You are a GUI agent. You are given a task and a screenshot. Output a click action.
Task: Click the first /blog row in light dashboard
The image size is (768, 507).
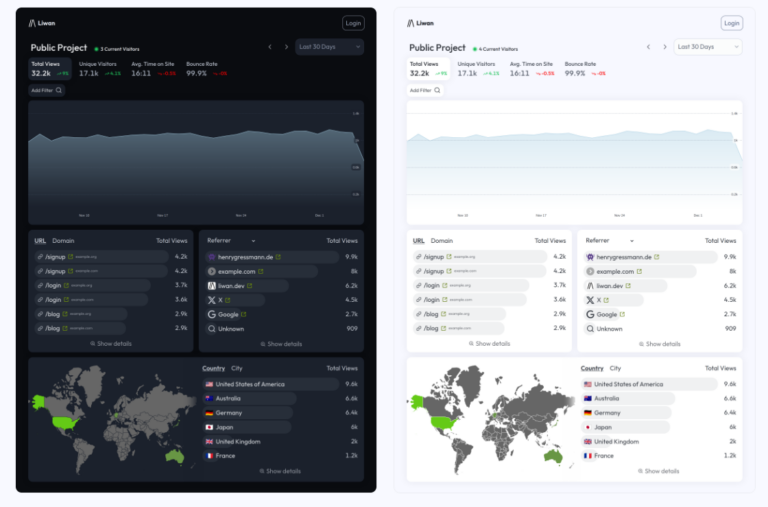pos(489,314)
